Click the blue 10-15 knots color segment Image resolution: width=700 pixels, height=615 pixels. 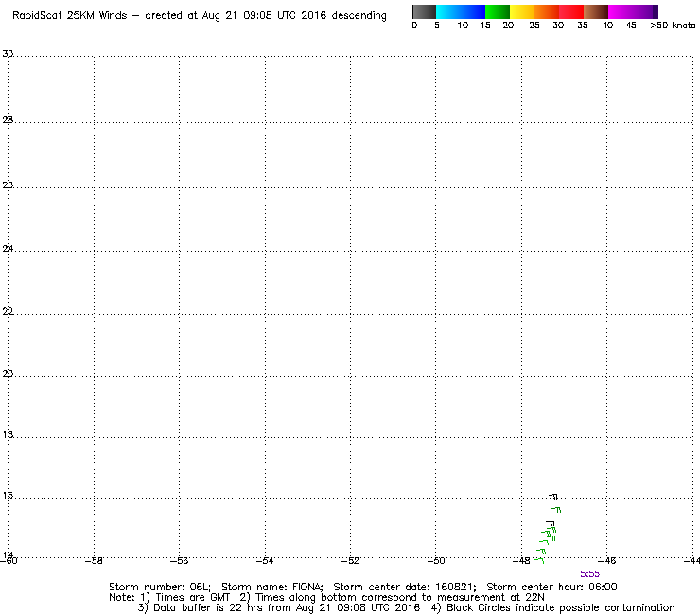[473, 11]
